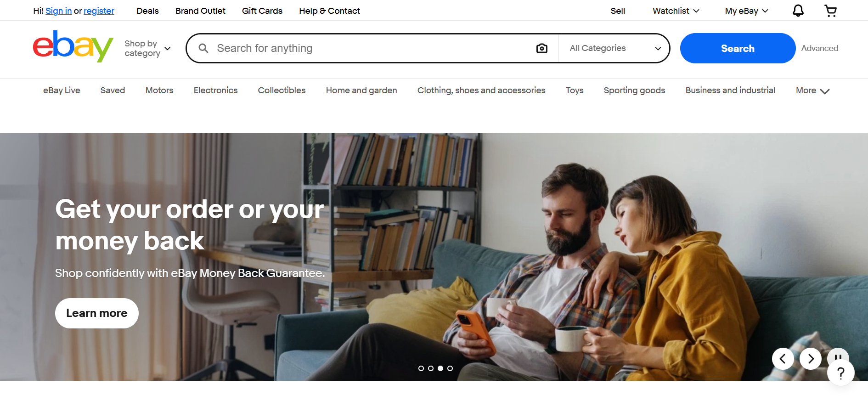Go to next banner slide arrow
Image resolution: width=868 pixels, height=401 pixels.
click(811, 359)
